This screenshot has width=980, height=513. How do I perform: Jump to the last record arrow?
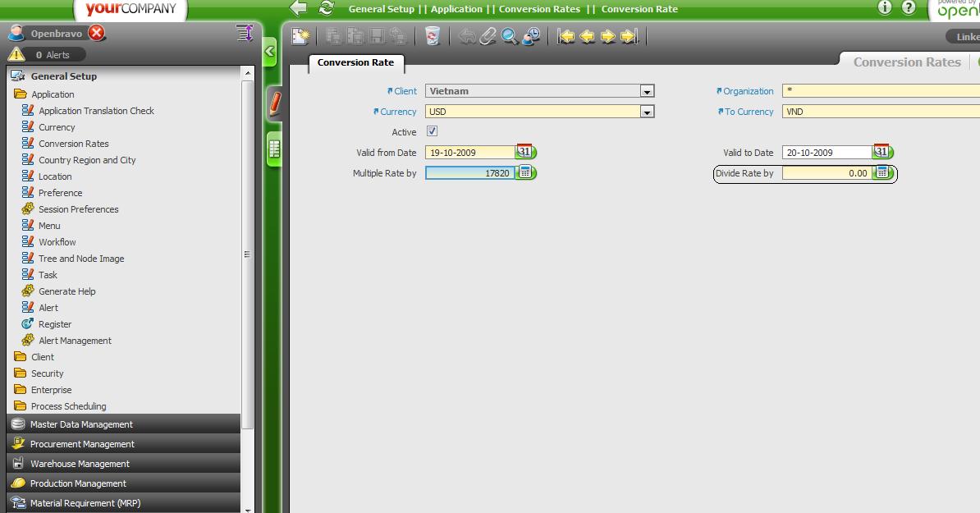630,36
